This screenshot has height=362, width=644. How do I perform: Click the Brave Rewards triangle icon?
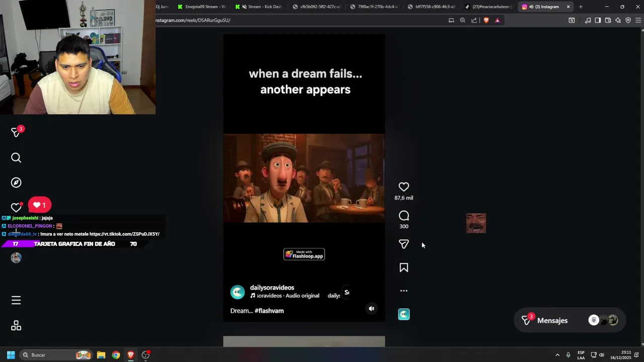(498, 20)
